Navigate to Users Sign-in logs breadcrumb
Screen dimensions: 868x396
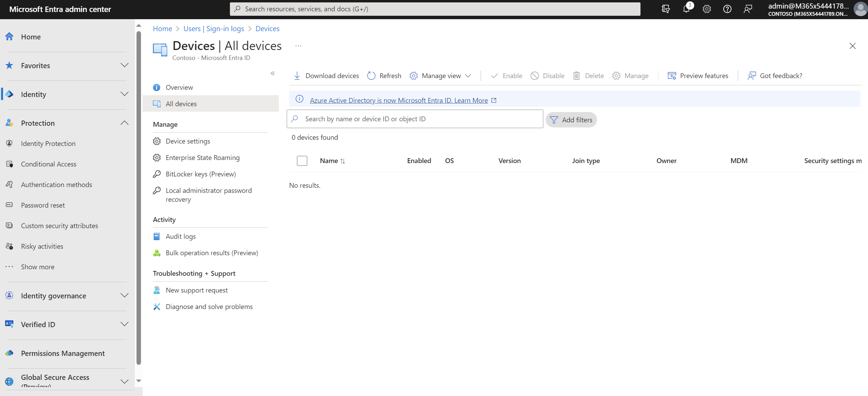coord(214,29)
